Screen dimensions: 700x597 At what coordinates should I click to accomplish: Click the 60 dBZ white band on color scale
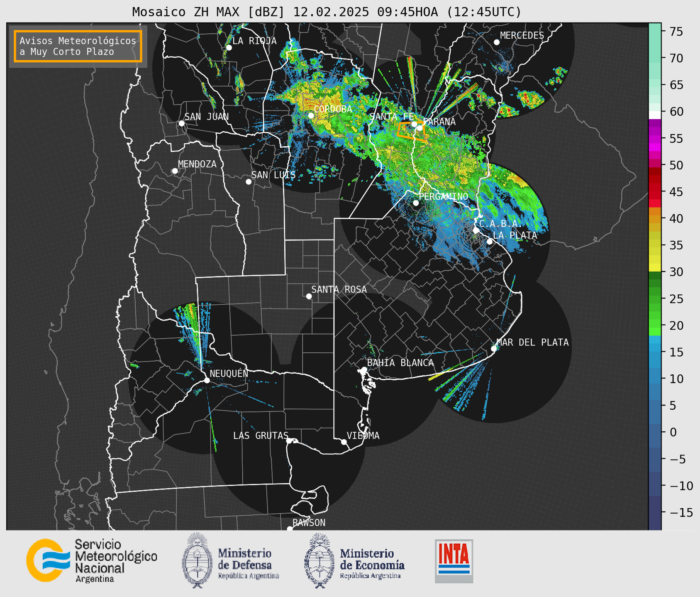coord(655,115)
